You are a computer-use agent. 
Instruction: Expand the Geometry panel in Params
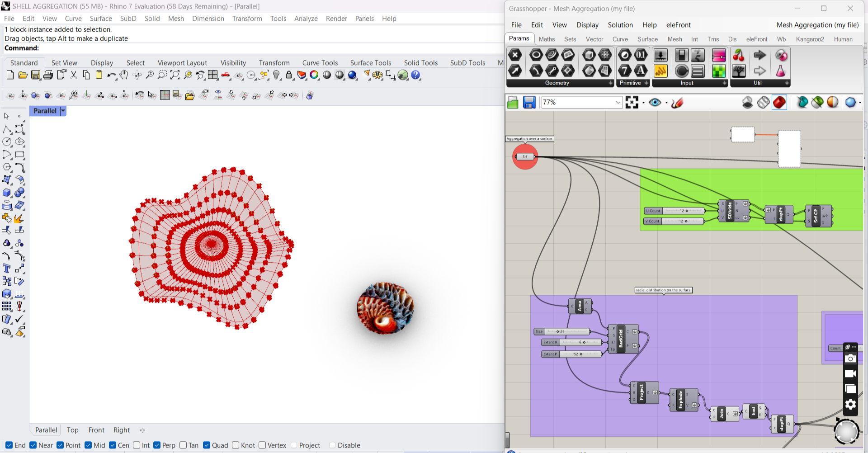tap(610, 83)
